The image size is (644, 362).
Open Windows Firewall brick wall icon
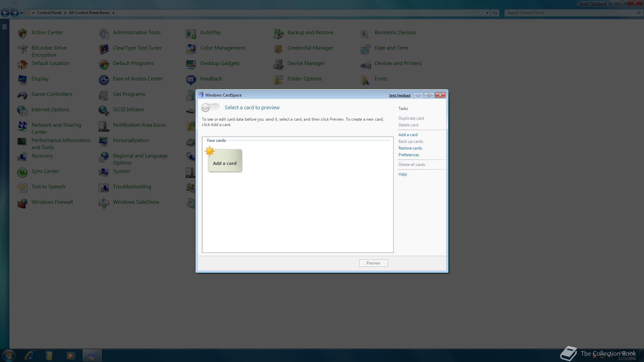point(22,203)
